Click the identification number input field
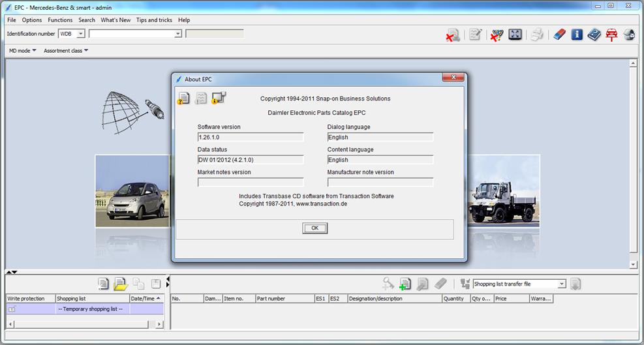The width and height of the screenshot is (644, 345). [131, 34]
